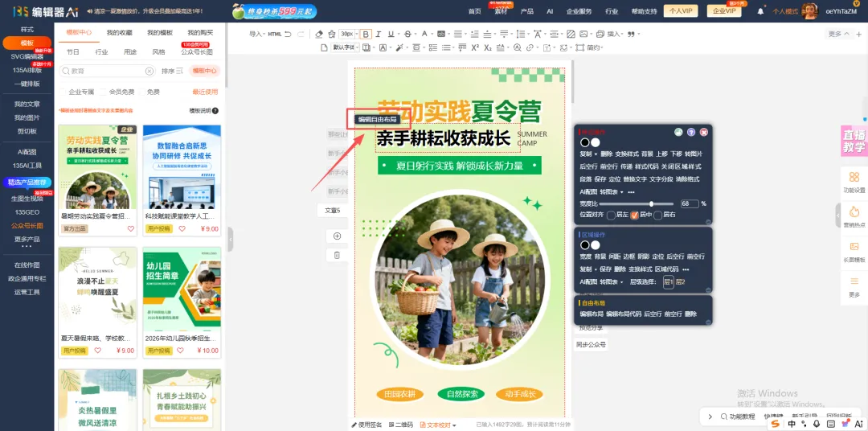Collapse the toolbar with 更多
Image resolution: width=868 pixels, height=431 pixels.
click(838, 35)
